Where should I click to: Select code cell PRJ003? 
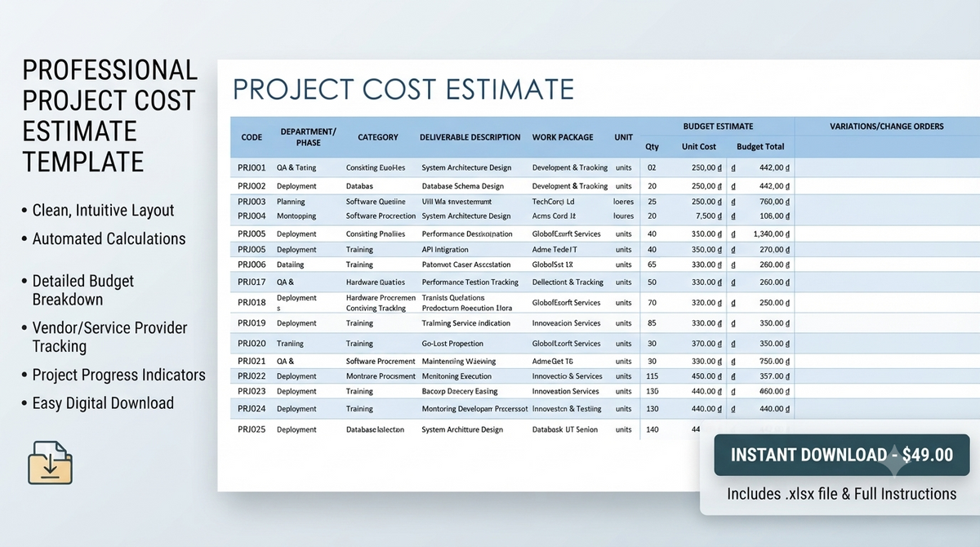(252, 201)
